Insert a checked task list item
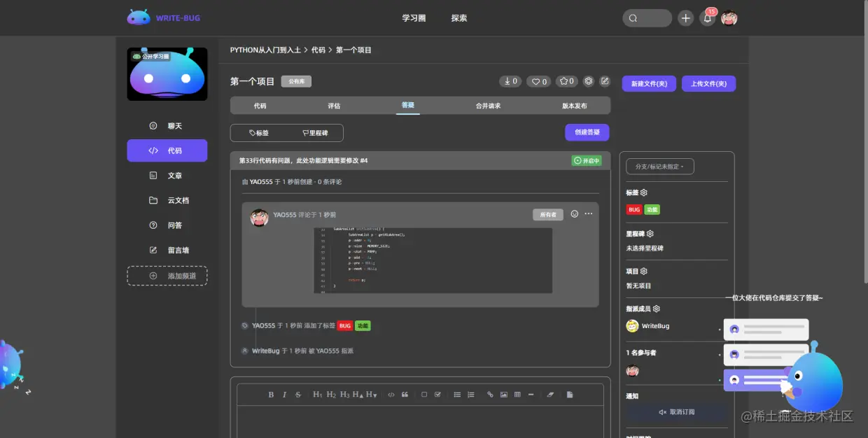The image size is (868, 438). coord(437,394)
